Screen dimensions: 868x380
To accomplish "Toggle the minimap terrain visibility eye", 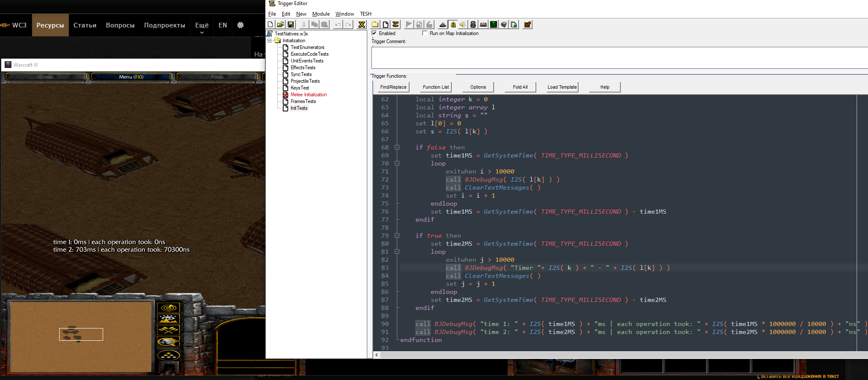I will 169,319.
